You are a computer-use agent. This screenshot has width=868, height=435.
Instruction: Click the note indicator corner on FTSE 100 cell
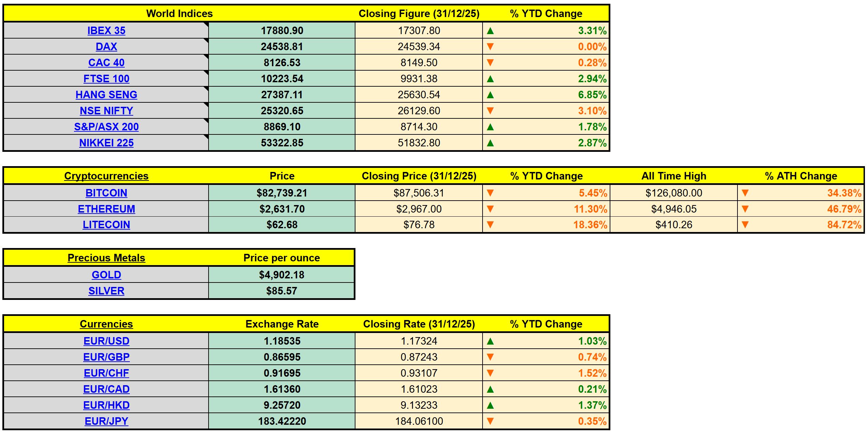tap(206, 72)
